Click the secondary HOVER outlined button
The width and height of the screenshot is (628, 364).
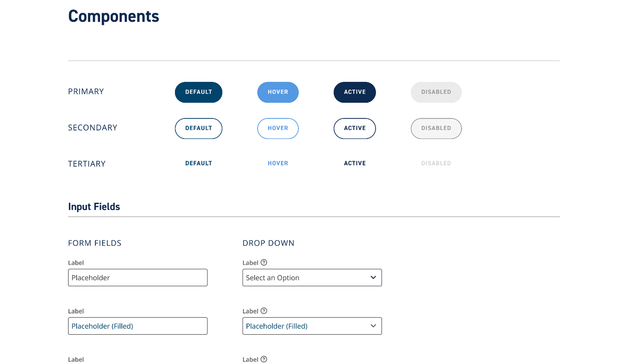tap(278, 128)
